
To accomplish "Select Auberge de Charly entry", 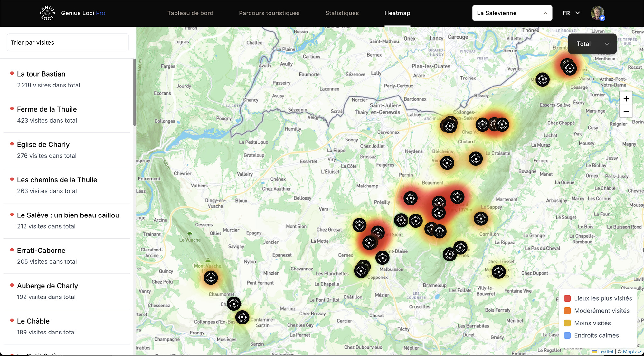I will coord(67,292).
